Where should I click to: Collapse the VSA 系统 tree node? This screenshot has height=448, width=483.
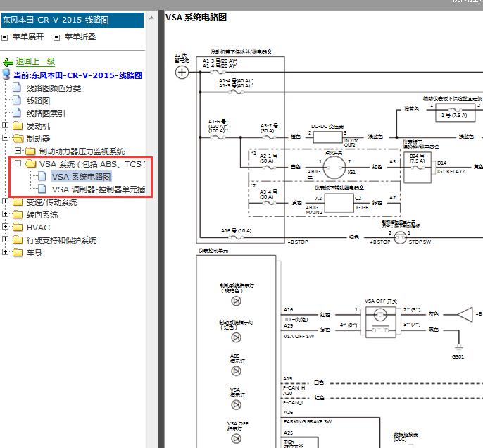click(18, 163)
